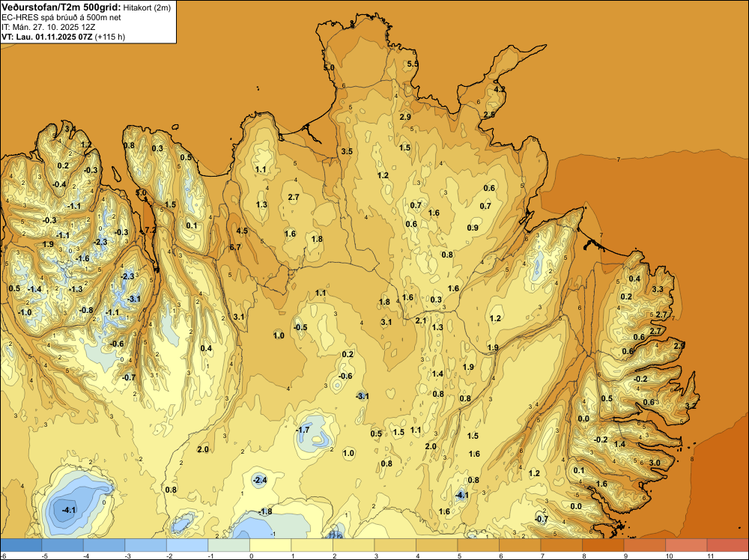
Task: Pick the legend swatch between 5 and 6
Action: pos(478,545)
